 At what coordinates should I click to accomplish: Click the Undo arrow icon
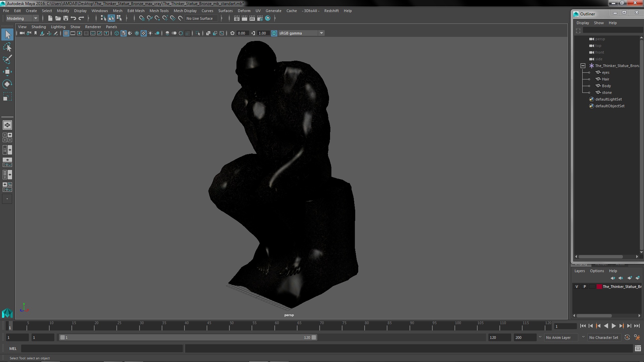pyautogui.click(x=73, y=18)
